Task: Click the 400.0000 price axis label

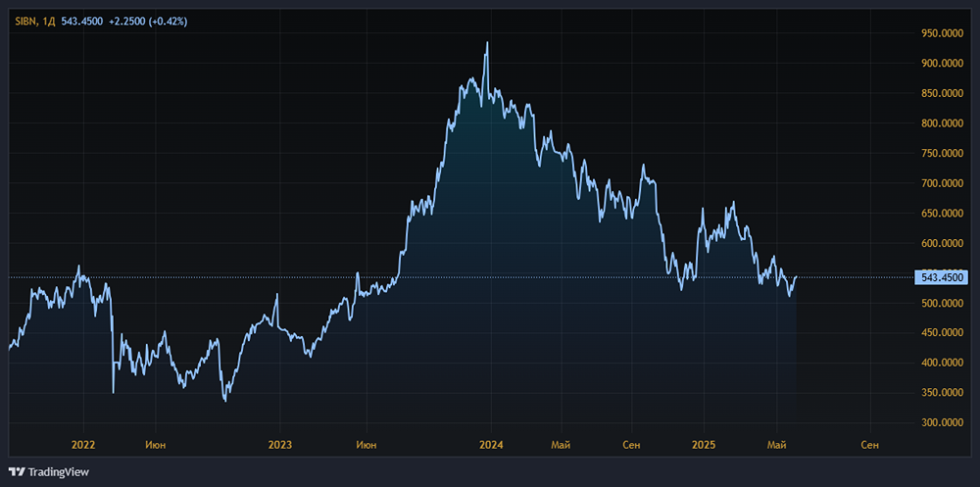Action: pos(944,363)
